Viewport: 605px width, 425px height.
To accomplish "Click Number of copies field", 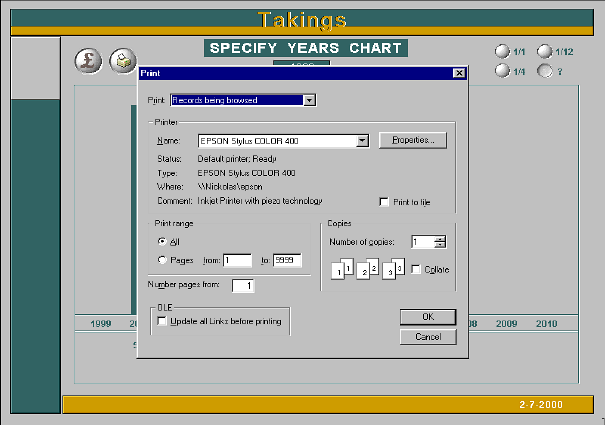I will pyautogui.click(x=423, y=242).
